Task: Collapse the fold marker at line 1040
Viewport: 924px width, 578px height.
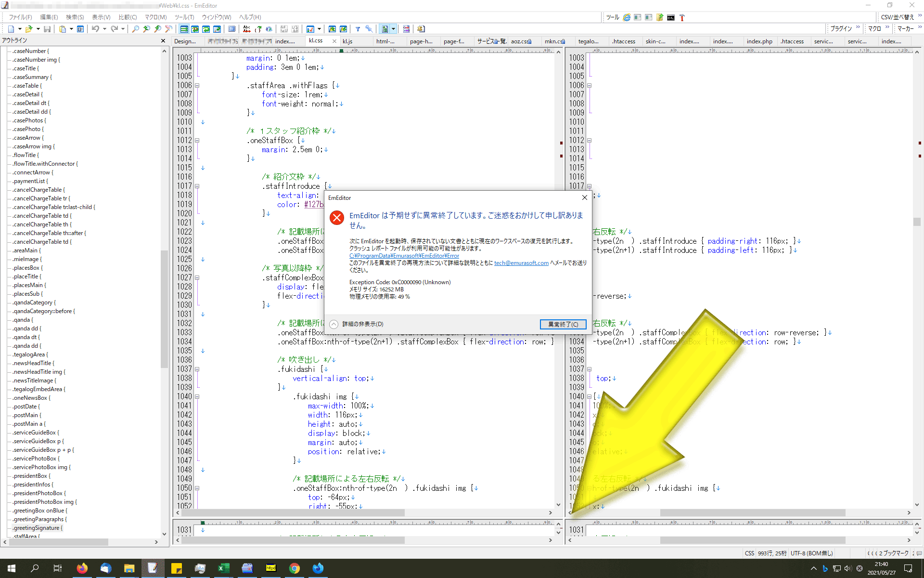Action: pyautogui.click(x=197, y=396)
